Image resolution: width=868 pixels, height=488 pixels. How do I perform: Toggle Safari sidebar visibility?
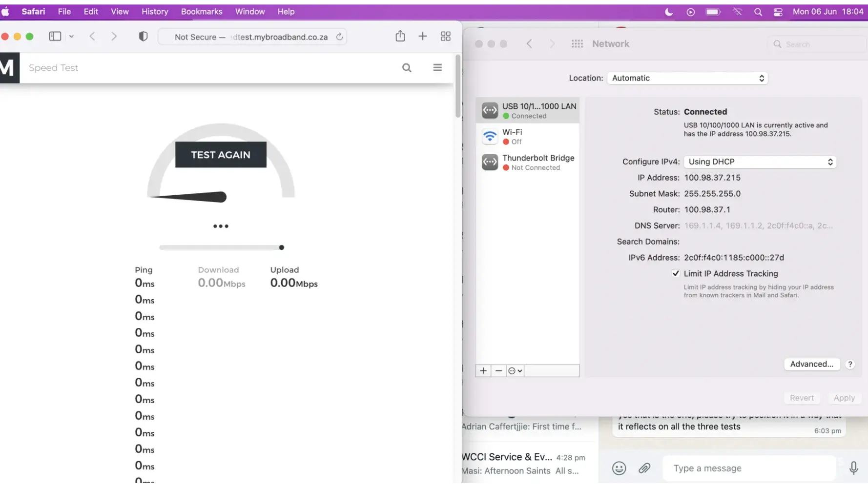[x=55, y=37]
